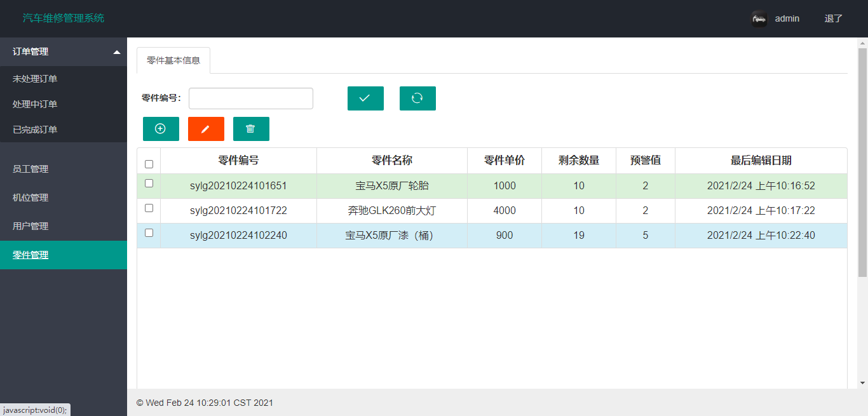Viewport: 868px width, 416px height.
Task: Focus the 零件编号 input field
Action: coord(251,98)
